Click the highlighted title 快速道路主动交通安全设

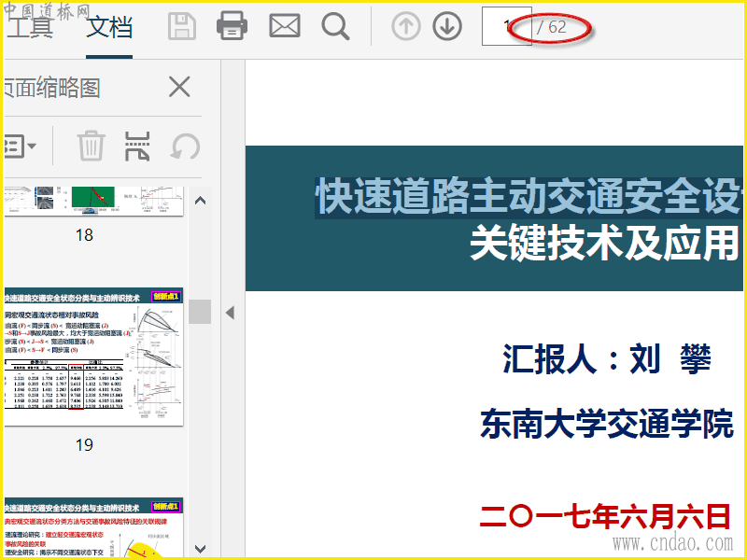529,196
